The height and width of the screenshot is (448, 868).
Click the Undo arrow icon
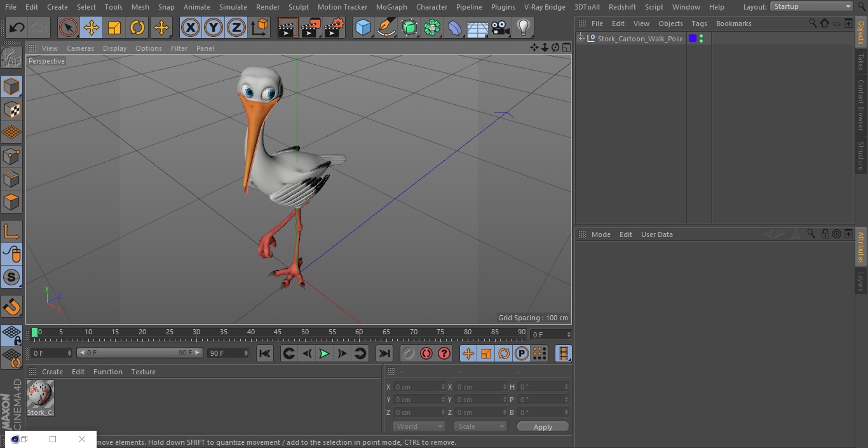click(x=17, y=27)
